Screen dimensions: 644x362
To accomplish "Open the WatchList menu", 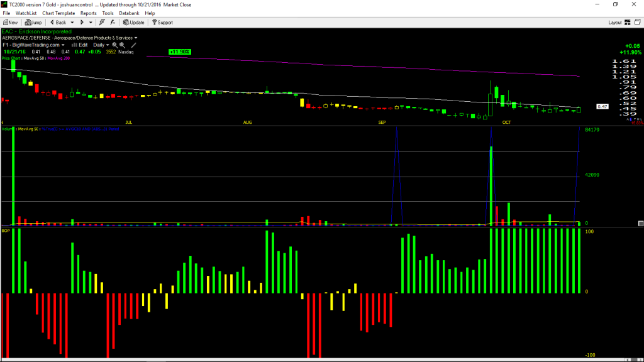I will point(26,13).
